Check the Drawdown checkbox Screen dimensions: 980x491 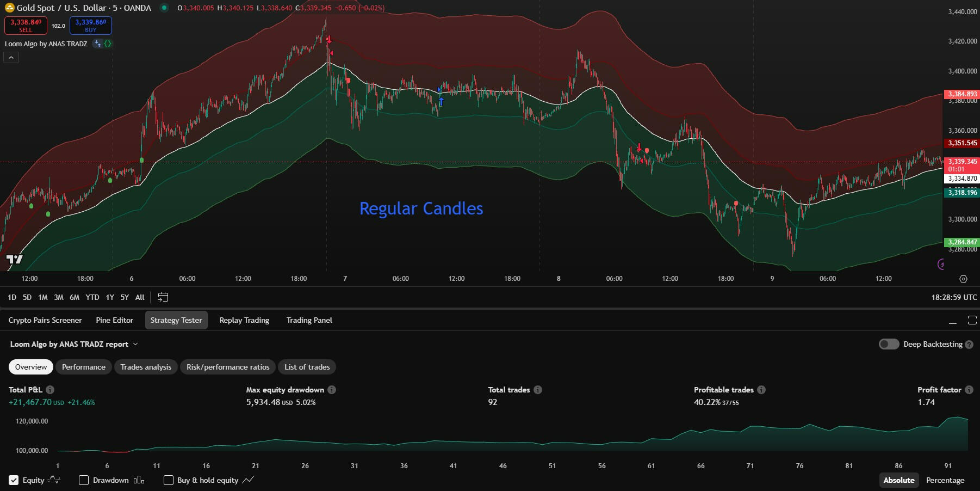click(84, 480)
